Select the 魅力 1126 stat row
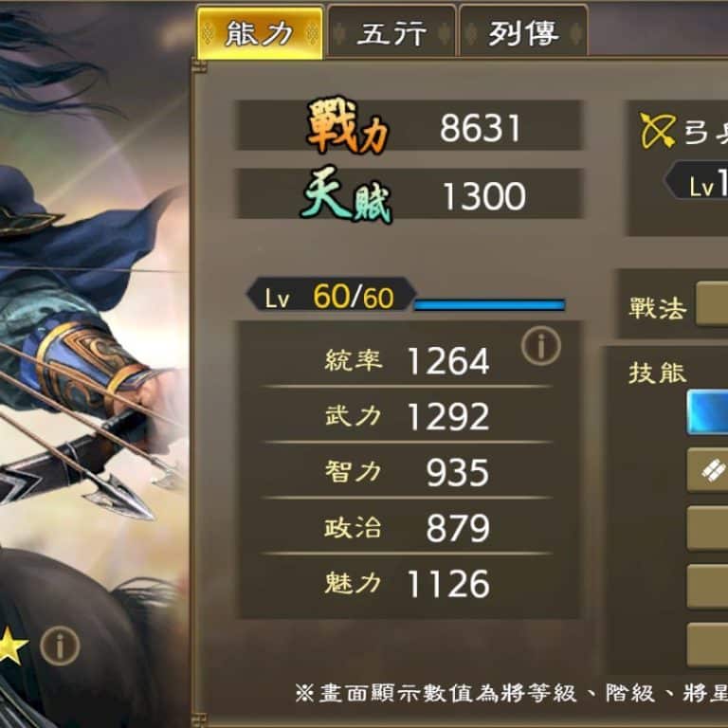The height and width of the screenshot is (728, 728). click(x=408, y=582)
